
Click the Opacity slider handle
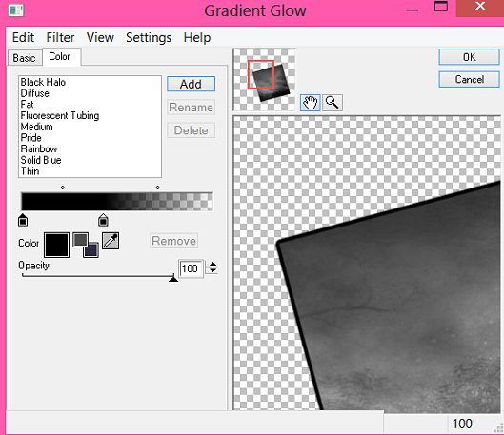click(x=173, y=278)
